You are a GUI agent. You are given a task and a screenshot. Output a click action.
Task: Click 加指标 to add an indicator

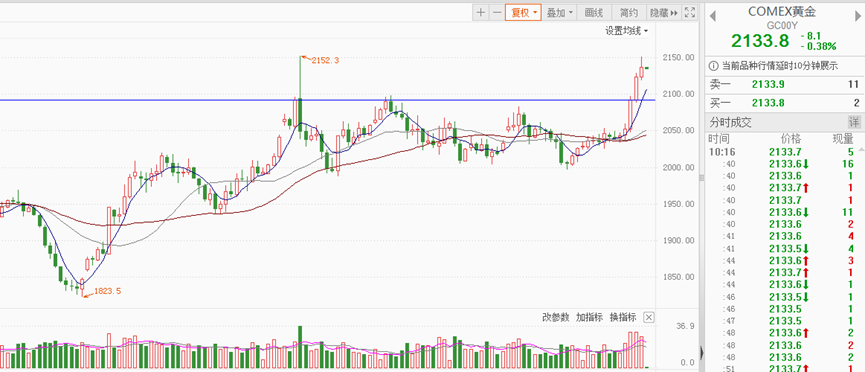[590, 317]
